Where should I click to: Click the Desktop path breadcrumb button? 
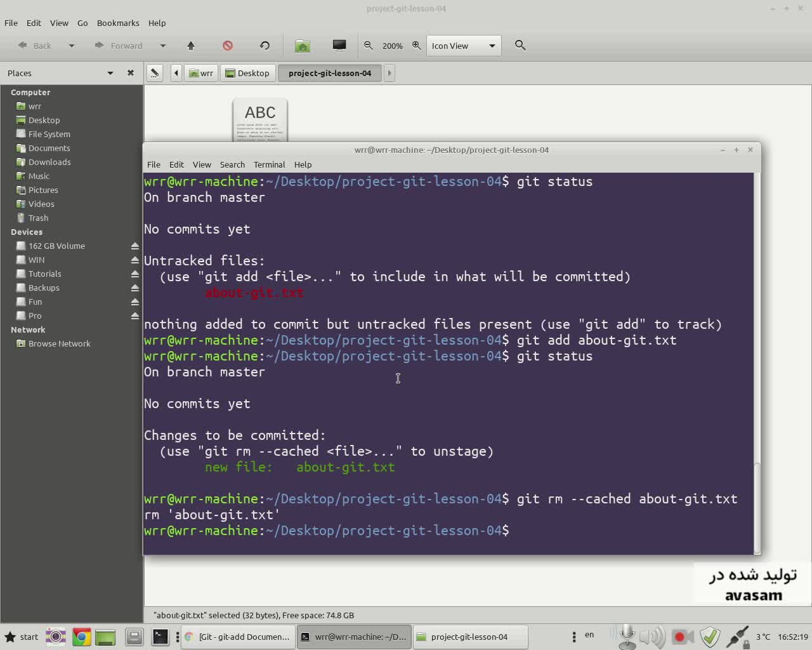click(248, 73)
